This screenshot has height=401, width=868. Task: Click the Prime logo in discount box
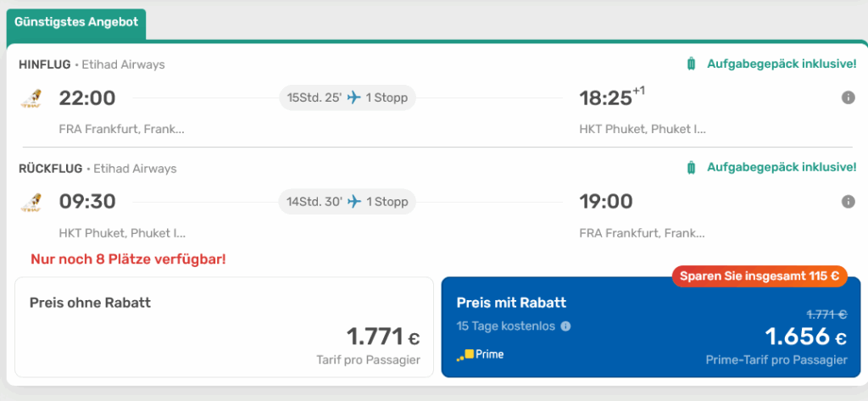[480, 354]
